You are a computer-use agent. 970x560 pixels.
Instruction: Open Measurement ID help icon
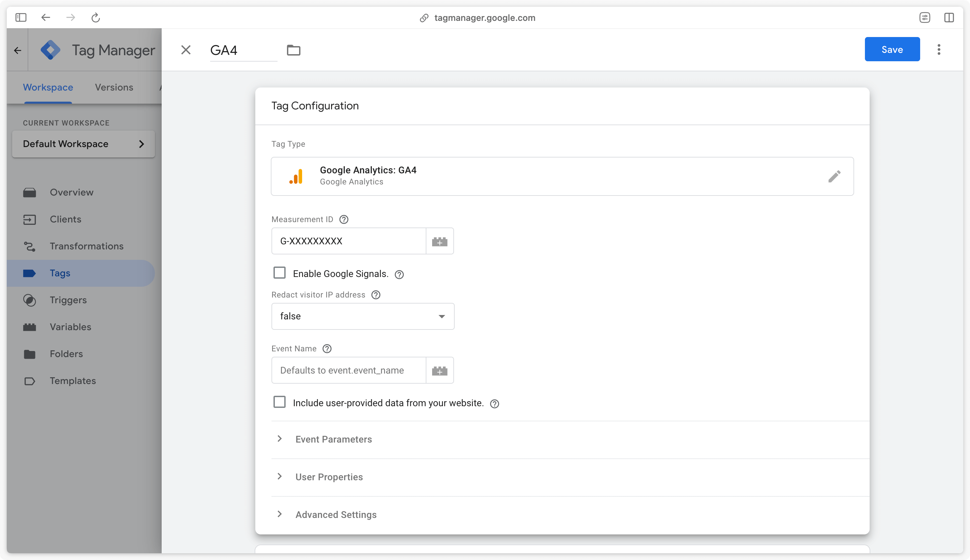344,219
